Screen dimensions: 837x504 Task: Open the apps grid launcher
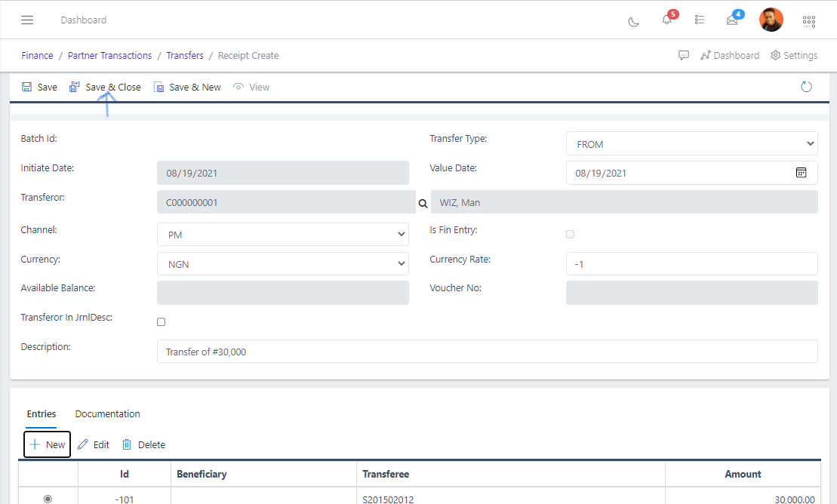click(x=809, y=21)
